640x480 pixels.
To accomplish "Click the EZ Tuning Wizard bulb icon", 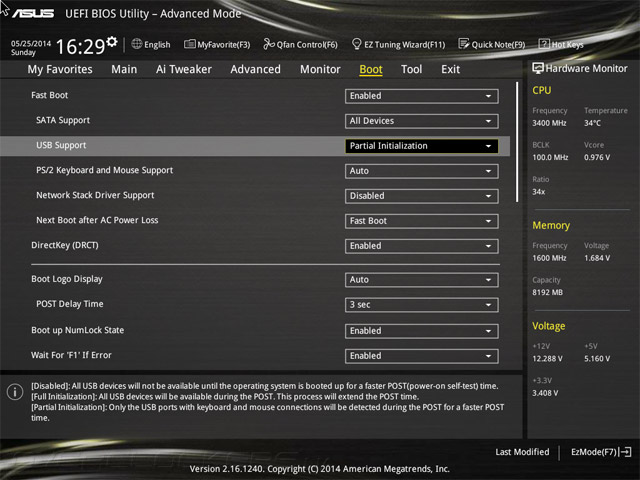I will 356,44.
